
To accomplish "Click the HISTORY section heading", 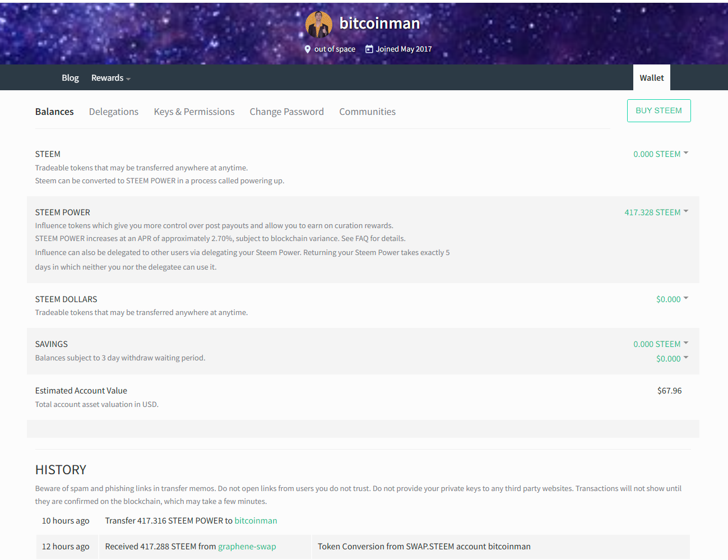I will [x=61, y=470].
